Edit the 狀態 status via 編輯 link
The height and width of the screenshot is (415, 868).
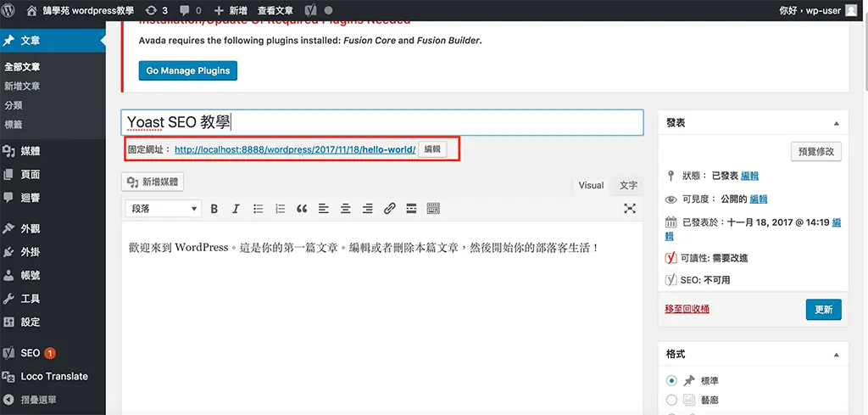(749, 176)
